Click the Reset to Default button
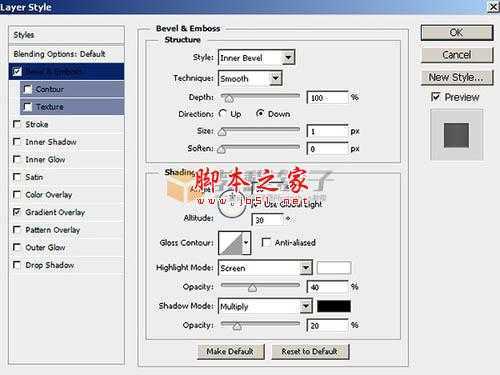 [x=310, y=351]
